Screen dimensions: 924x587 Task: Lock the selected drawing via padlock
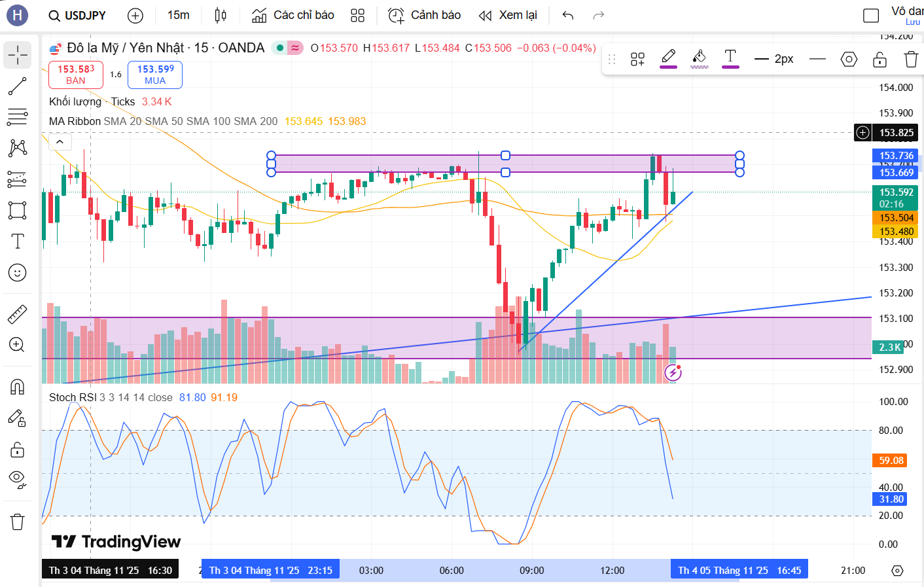[880, 60]
